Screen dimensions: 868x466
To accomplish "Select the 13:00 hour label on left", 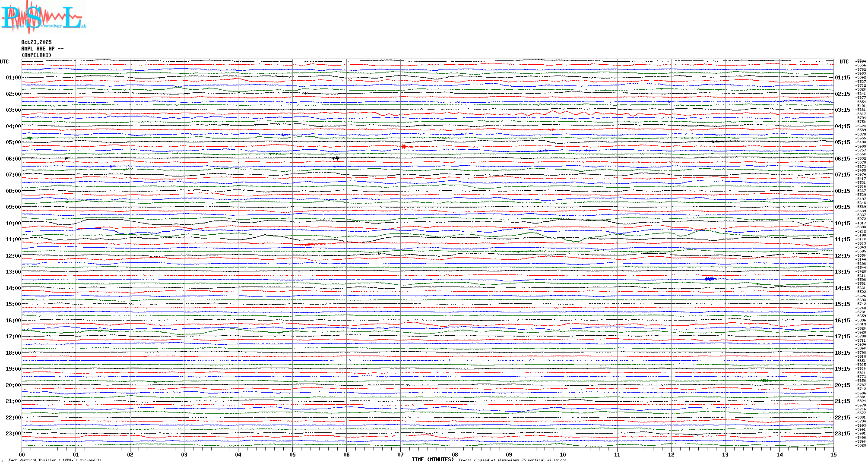I will [x=13, y=272].
